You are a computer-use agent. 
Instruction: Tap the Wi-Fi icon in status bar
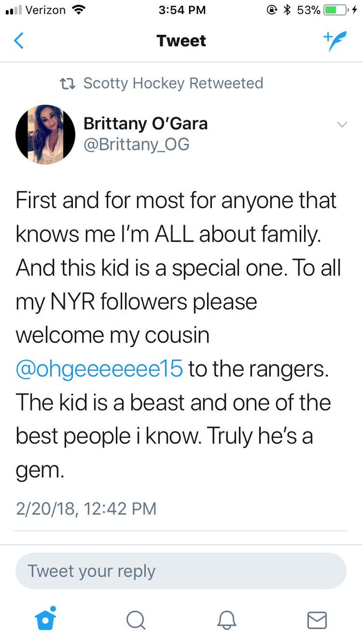79,10
